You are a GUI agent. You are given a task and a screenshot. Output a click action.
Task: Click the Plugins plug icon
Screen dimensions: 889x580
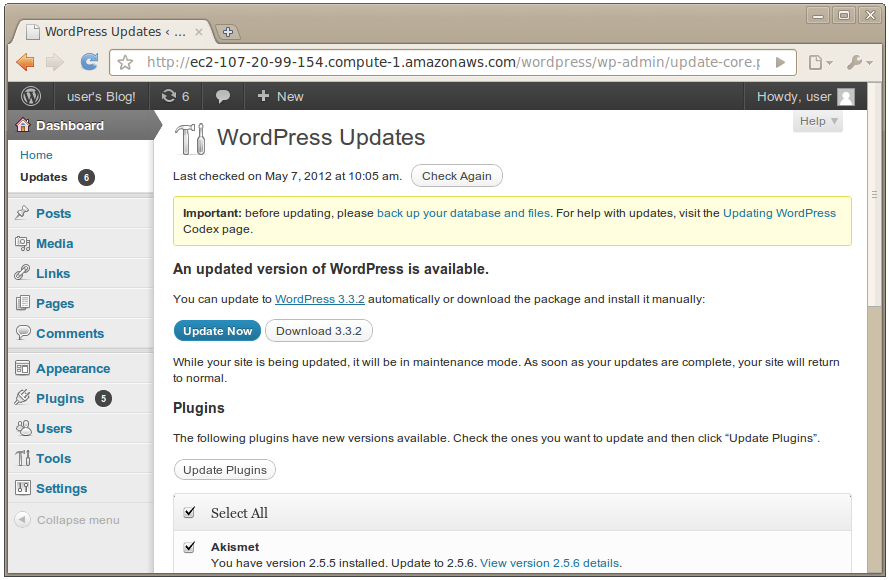coord(22,397)
